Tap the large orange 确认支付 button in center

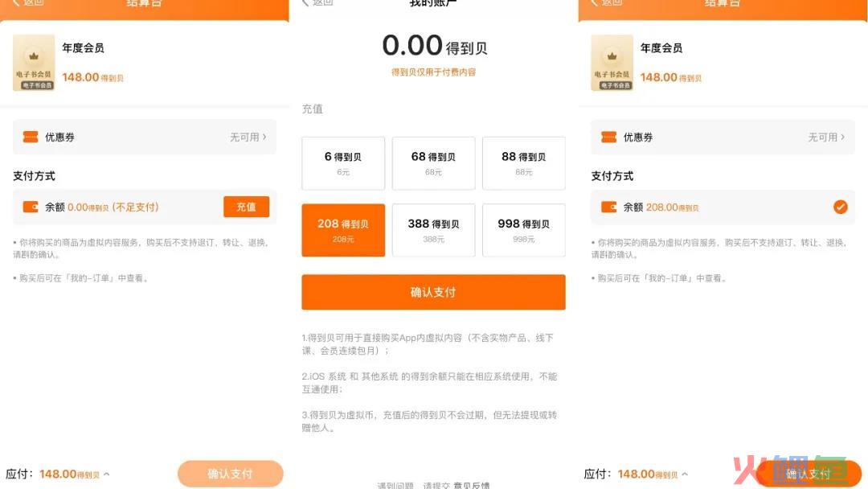point(433,292)
